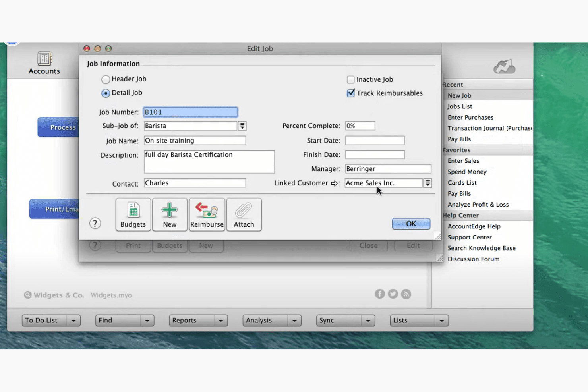Screen dimensions: 588x392
Task: Open the Lists dropdown menu
Action: [x=419, y=321]
